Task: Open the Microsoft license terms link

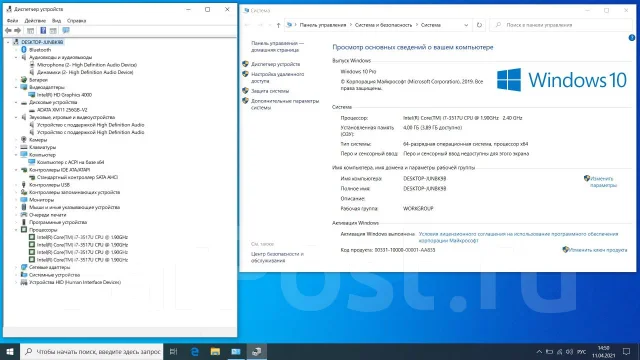Action: point(518,237)
